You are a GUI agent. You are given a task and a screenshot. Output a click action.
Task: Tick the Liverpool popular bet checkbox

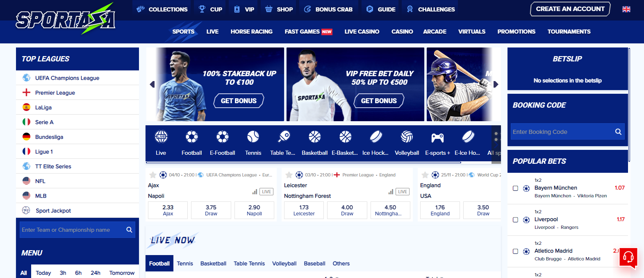[515, 220]
